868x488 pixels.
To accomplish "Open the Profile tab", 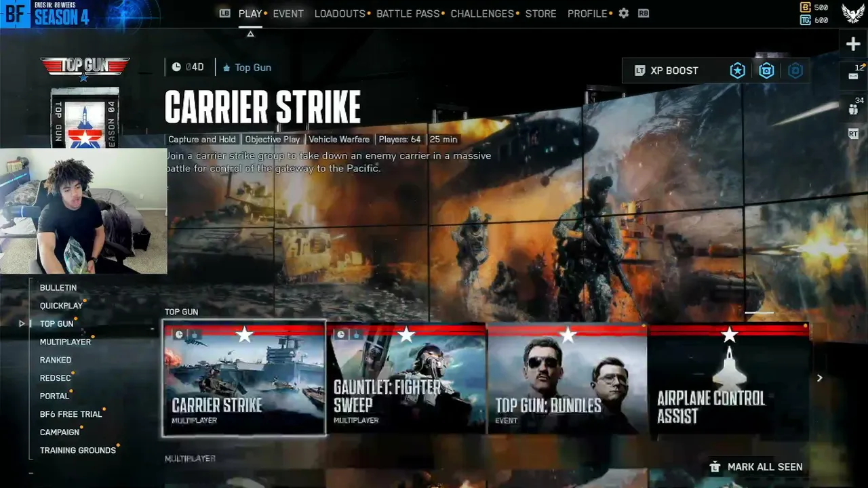I will click(x=587, y=14).
